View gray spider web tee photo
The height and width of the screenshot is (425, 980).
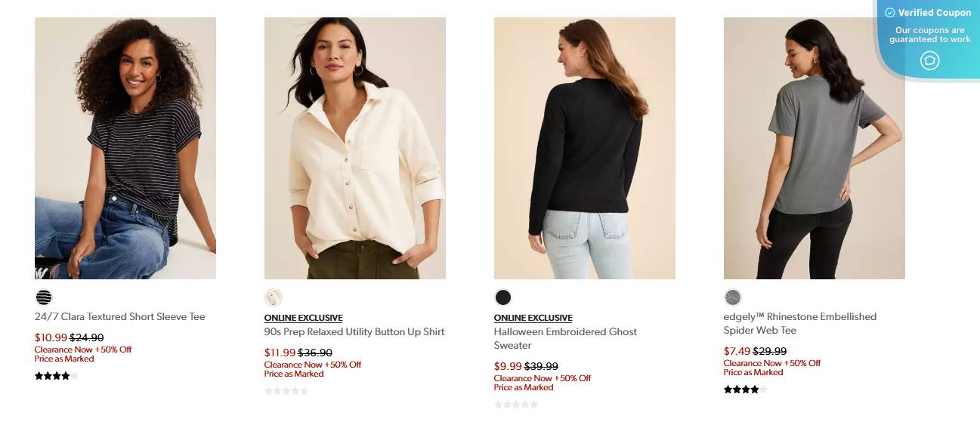(815, 148)
